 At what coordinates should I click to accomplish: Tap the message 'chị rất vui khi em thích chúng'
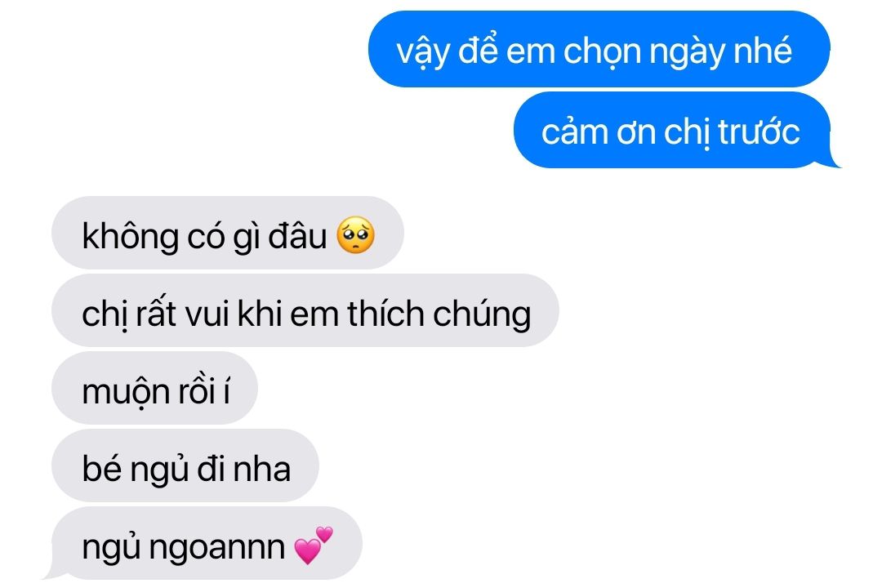pyautogui.click(x=305, y=310)
